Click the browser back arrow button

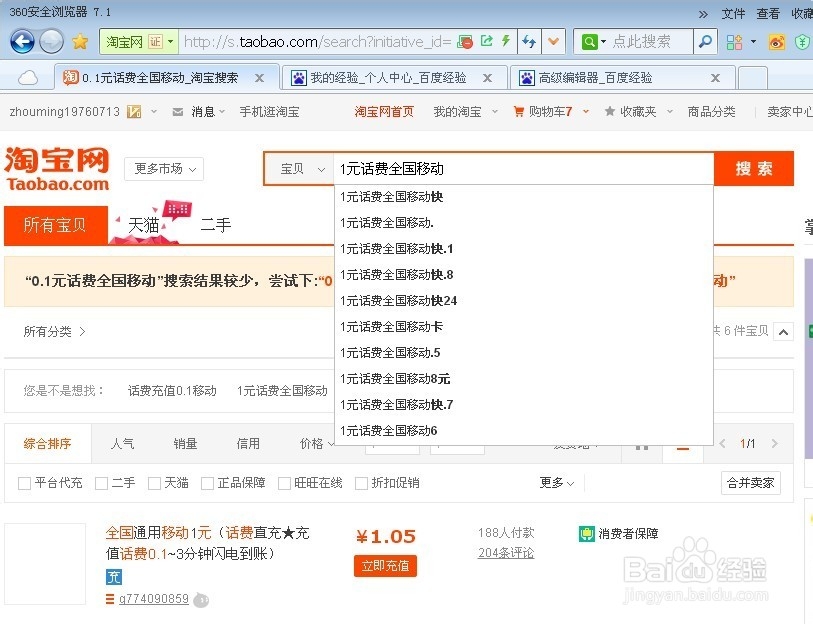(x=22, y=41)
